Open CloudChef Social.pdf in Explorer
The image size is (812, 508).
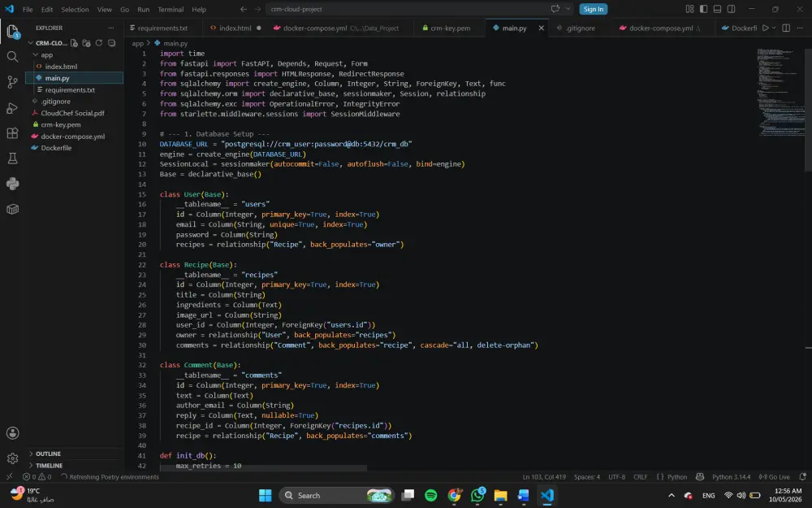pyautogui.click(x=72, y=113)
